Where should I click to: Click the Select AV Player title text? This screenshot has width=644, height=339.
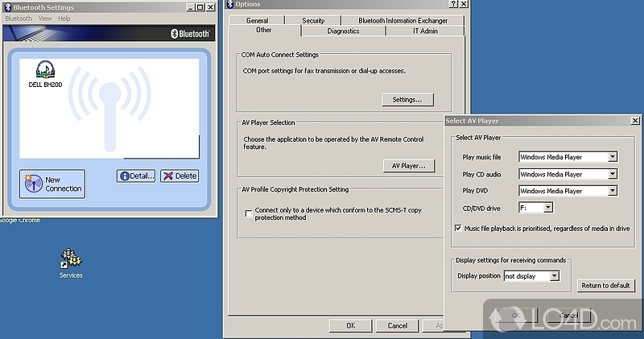click(472, 121)
